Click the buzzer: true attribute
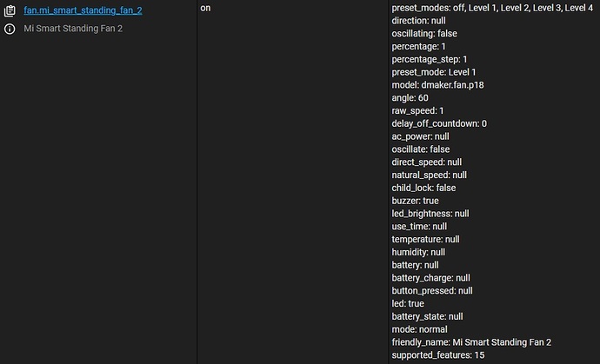This screenshot has width=600, height=364. [x=415, y=201]
